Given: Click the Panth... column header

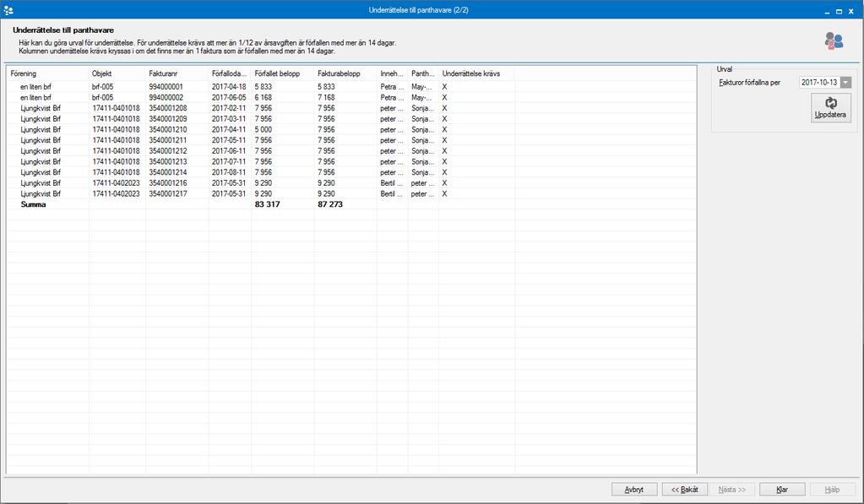Looking at the screenshot, I should point(423,73).
